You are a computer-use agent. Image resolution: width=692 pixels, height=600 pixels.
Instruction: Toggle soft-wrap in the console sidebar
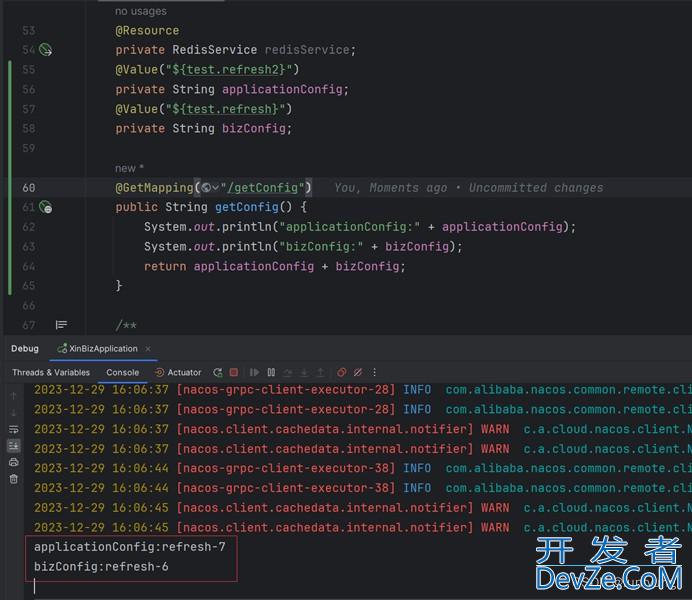point(13,429)
